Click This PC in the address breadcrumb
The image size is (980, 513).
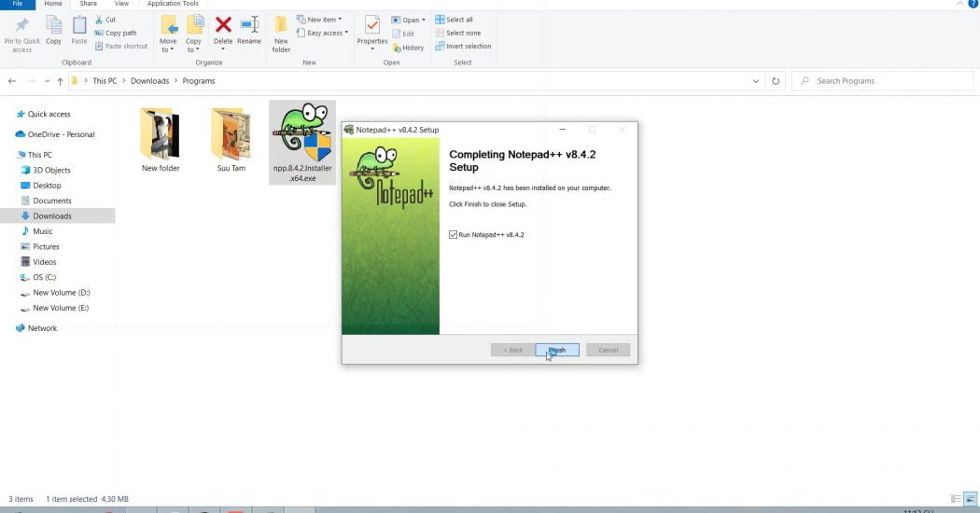[105, 81]
